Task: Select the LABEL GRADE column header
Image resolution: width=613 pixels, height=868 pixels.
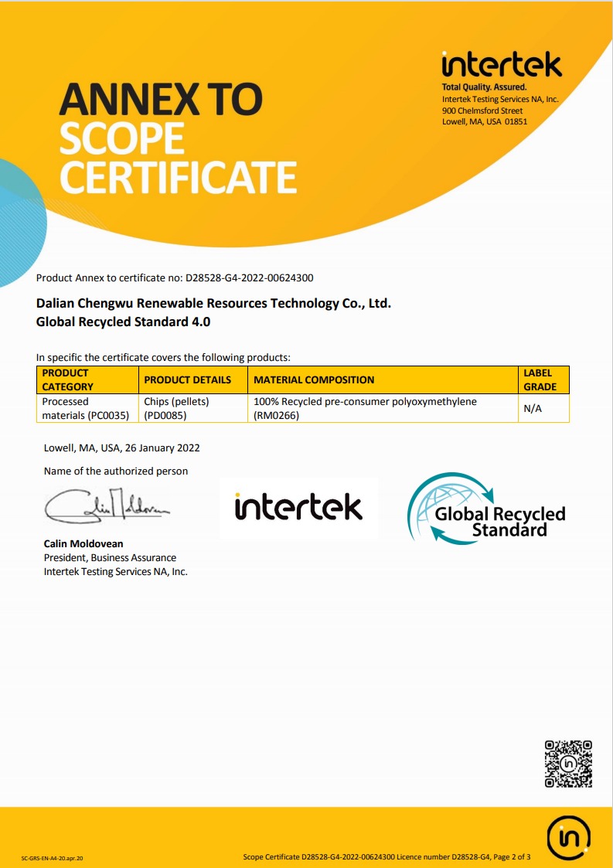Action: coord(543,380)
